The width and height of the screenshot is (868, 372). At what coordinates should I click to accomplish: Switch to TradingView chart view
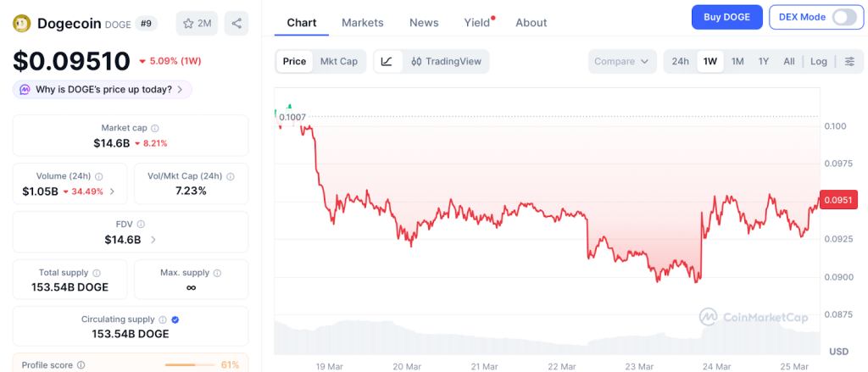coord(446,61)
